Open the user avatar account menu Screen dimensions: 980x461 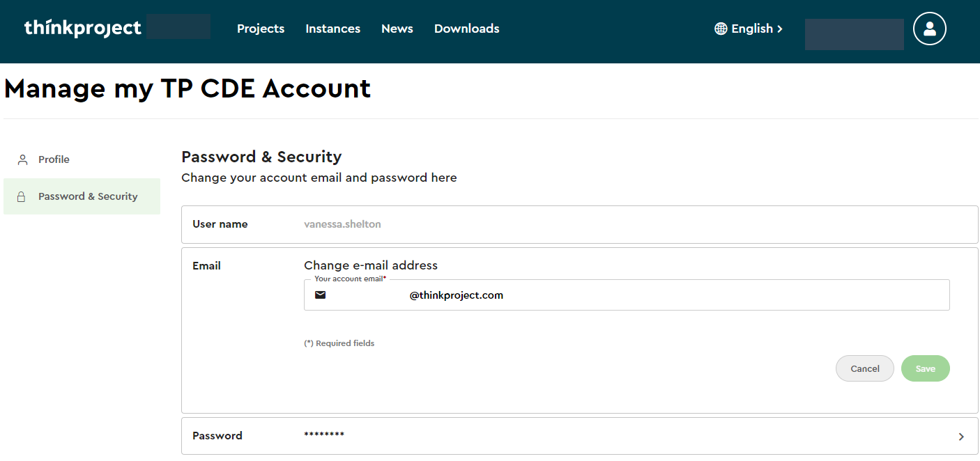[x=929, y=29]
